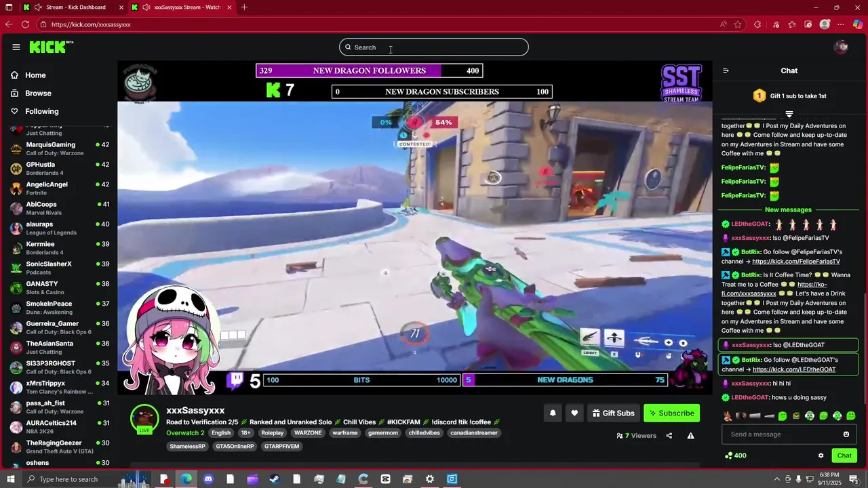This screenshot has height=488, width=868.
Task: Open the kick.com/FelipeFariasTV link in chat
Action: tap(796, 262)
